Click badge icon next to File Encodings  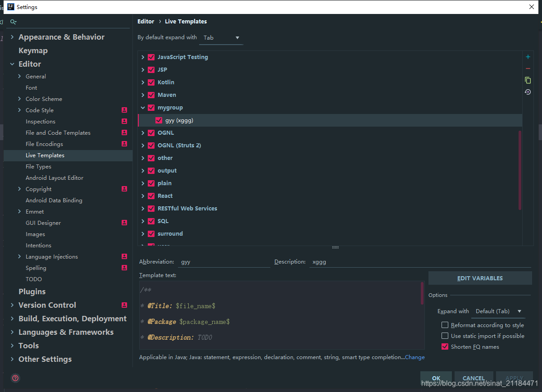coord(124,144)
